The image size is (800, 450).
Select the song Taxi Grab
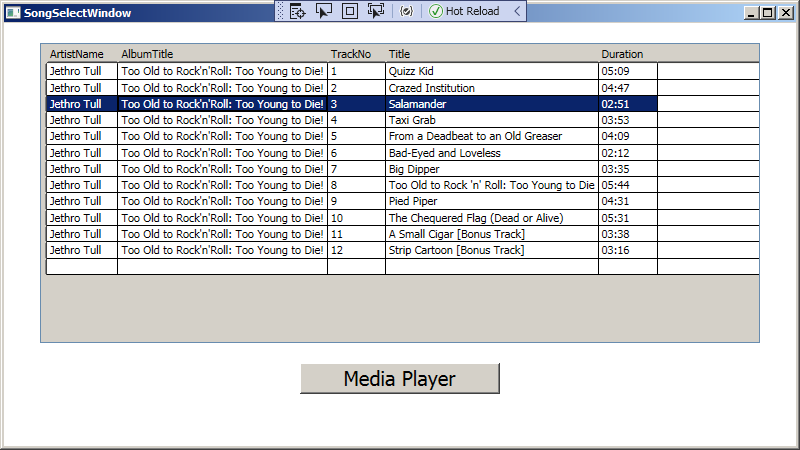pyautogui.click(x=492, y=120)
